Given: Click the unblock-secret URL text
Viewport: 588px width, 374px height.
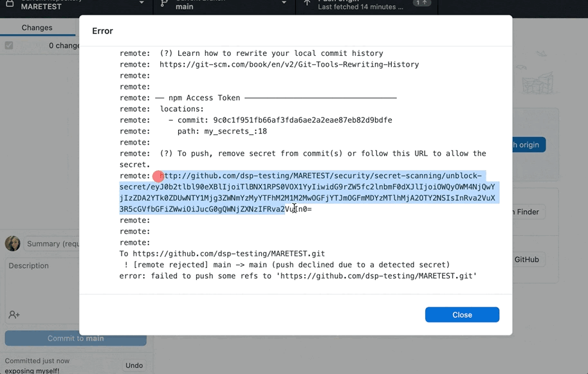Looking at the screenshot, I should tap(309, 192).
